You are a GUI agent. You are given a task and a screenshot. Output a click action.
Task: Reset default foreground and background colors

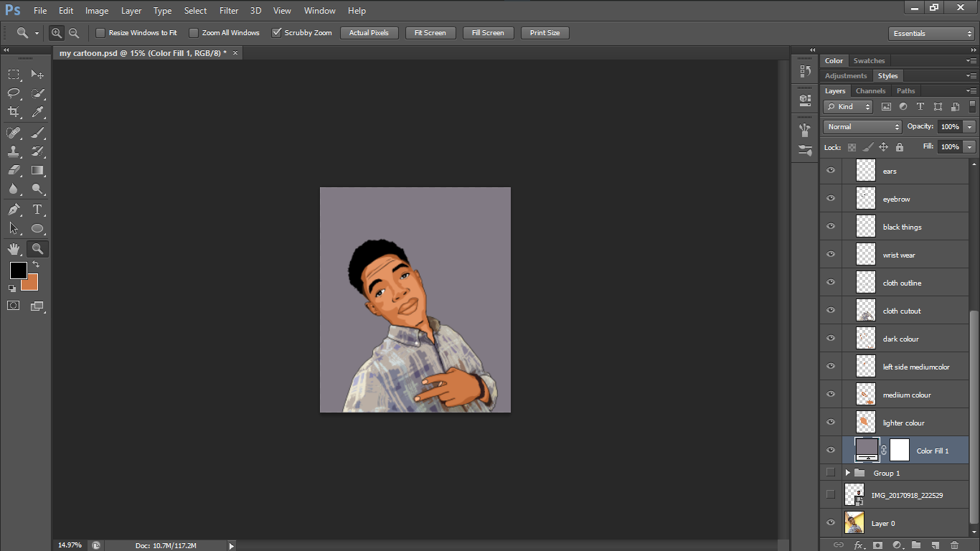(12, 288)
